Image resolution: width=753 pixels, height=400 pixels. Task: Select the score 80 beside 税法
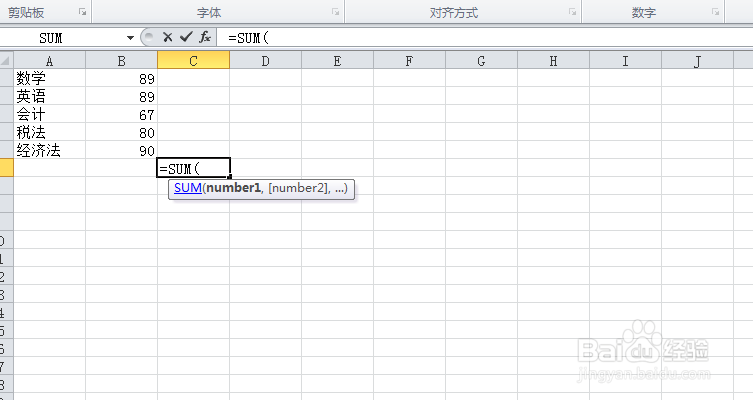[x=121, y=132]
